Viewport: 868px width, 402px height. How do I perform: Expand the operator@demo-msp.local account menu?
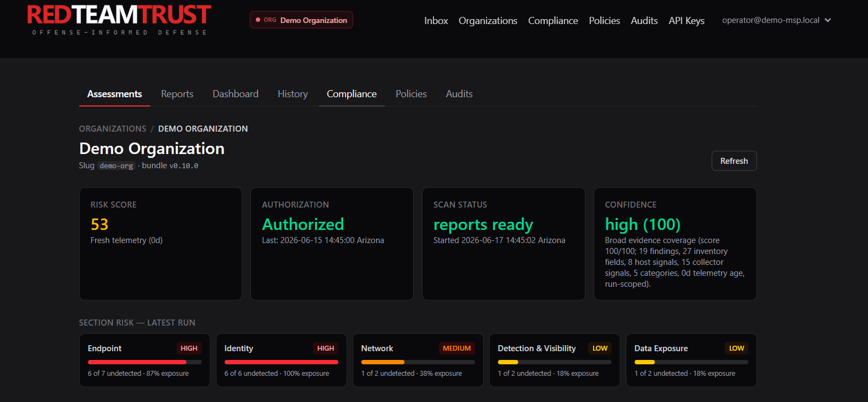(776, 20)
